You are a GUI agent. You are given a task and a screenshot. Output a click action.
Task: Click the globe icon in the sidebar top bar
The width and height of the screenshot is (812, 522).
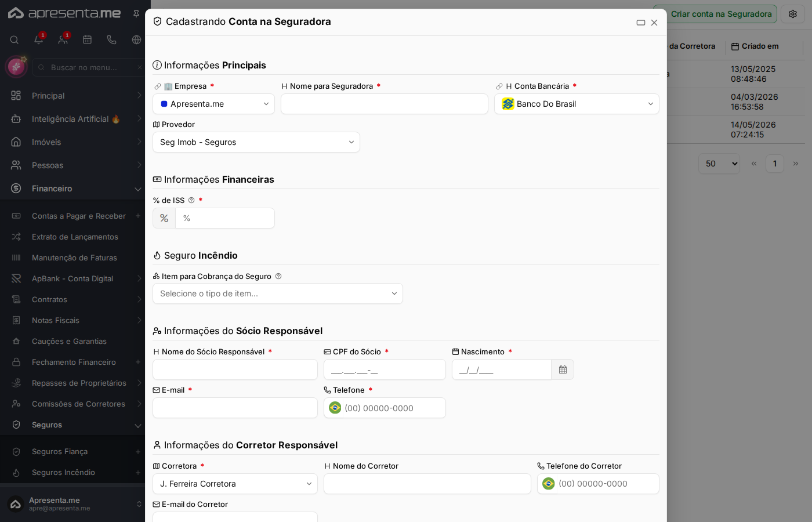point(136,40)
